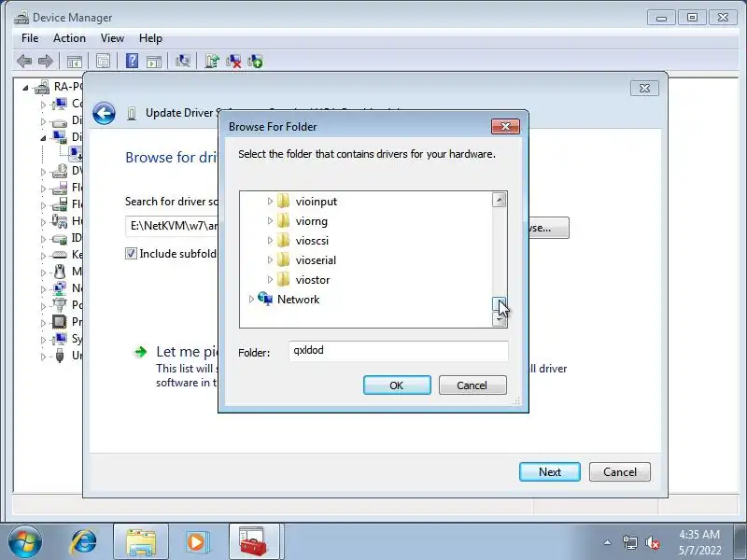Close the Update Driver Software window
Screen dimensions: 747x560
[644, 88]
